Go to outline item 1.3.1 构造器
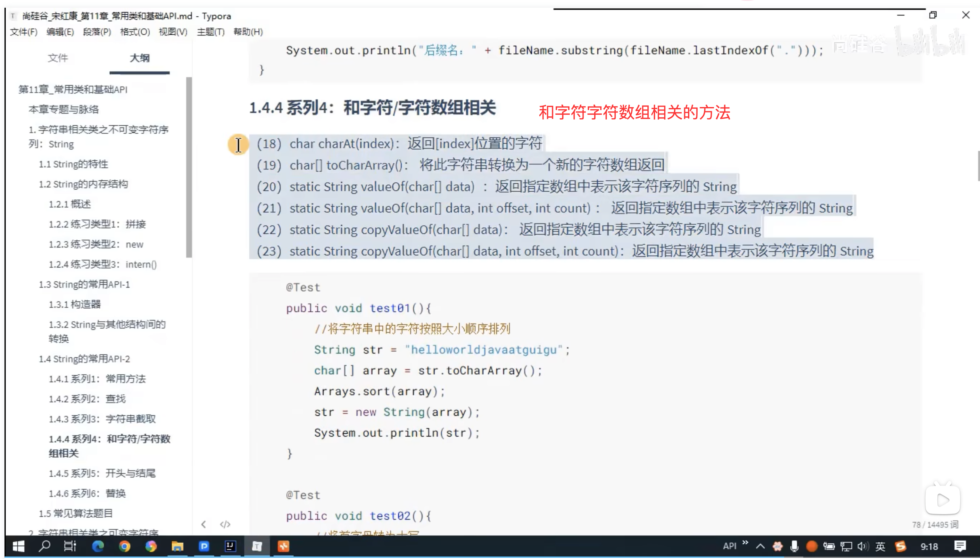This screenshot has width=980, height=559. 74,305
